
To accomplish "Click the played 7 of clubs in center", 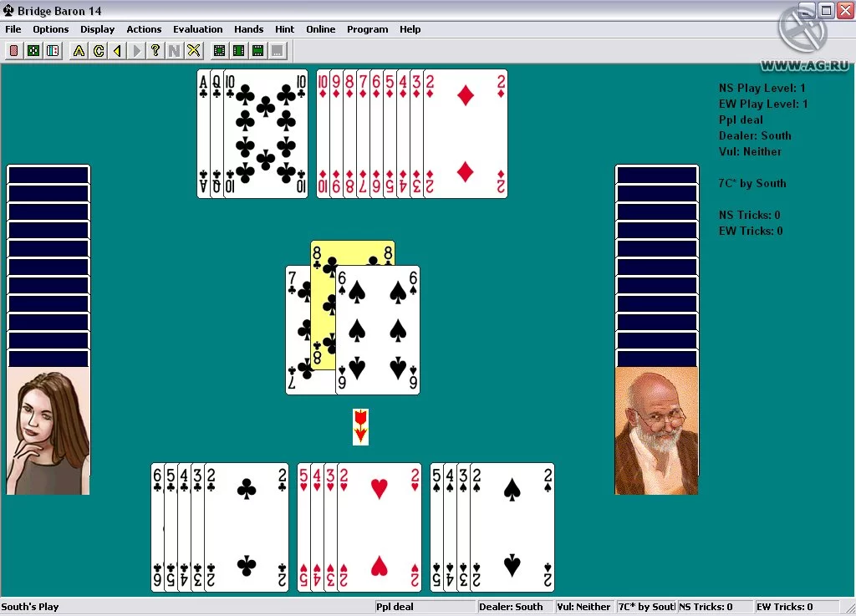I will 298,330.
